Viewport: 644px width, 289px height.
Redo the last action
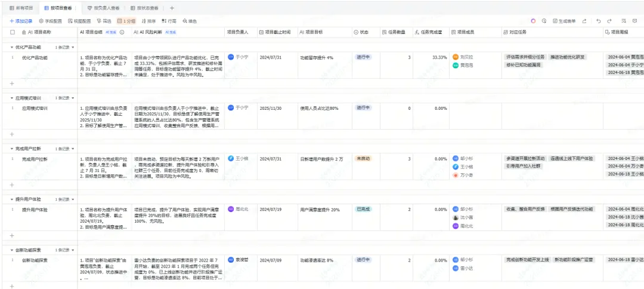click(x=609, y=21)
